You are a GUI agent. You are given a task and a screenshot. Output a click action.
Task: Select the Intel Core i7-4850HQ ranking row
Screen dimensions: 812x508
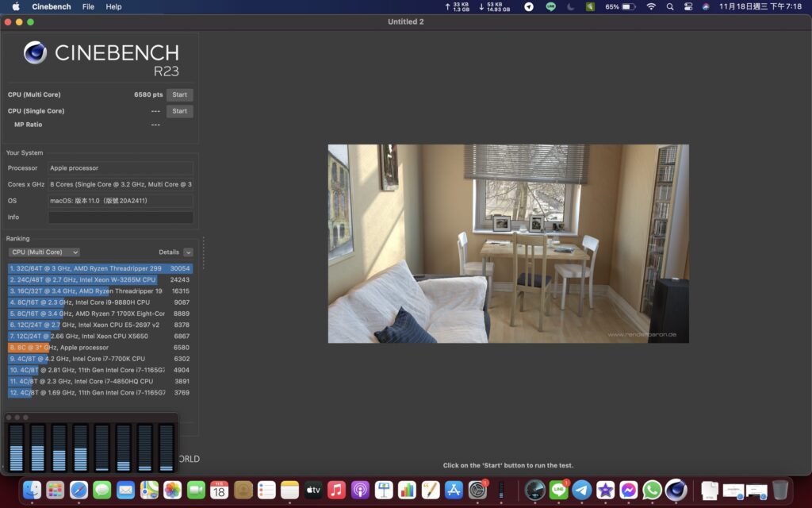100,382
